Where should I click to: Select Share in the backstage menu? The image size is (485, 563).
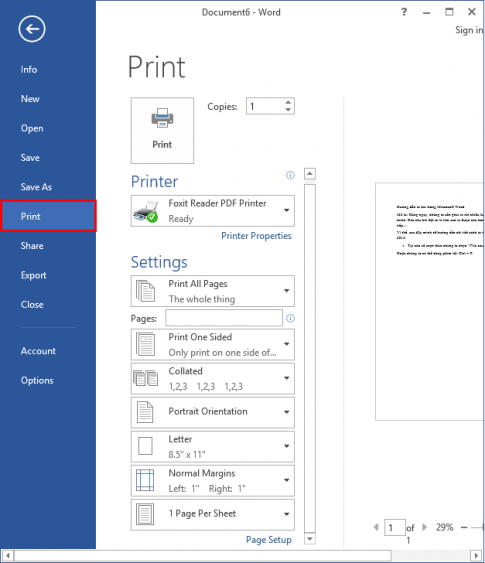[32, 246]
